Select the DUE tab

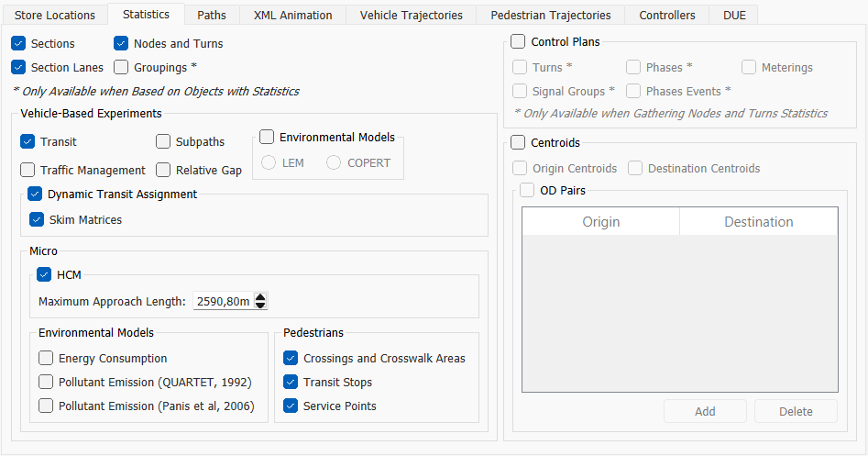[733, 15]
